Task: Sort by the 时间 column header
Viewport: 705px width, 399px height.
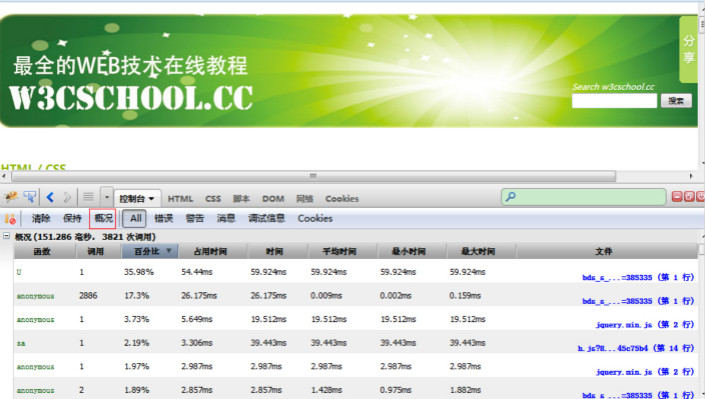Action: point(277,251)
